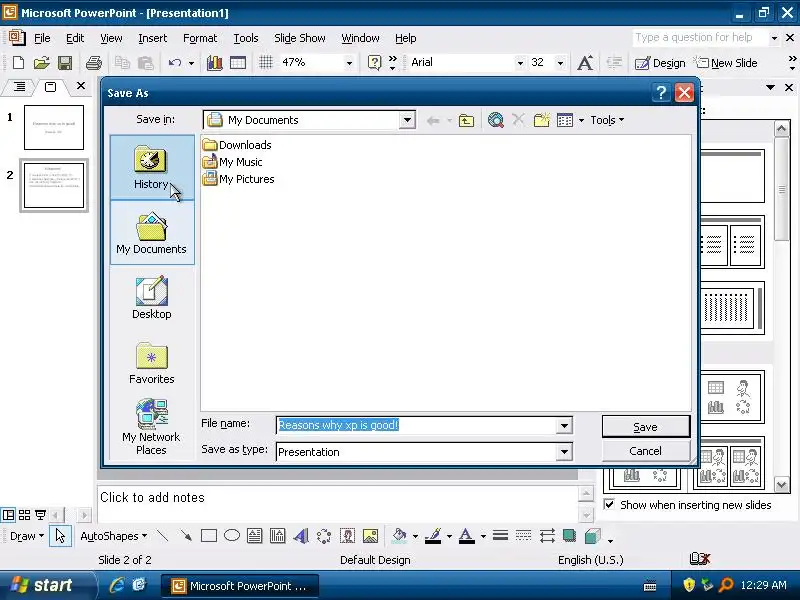The width and height of the screenshot is (800, 600).
Task: Open the Tools dropdown in Save As
Action: click(x=607, y=120)
